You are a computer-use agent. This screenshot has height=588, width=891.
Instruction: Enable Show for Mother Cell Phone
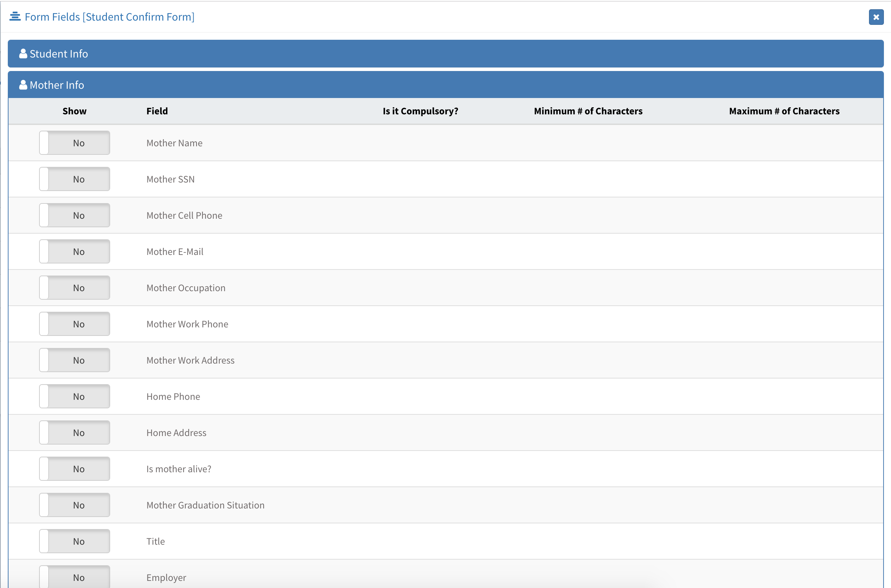[x=75, y=215]
